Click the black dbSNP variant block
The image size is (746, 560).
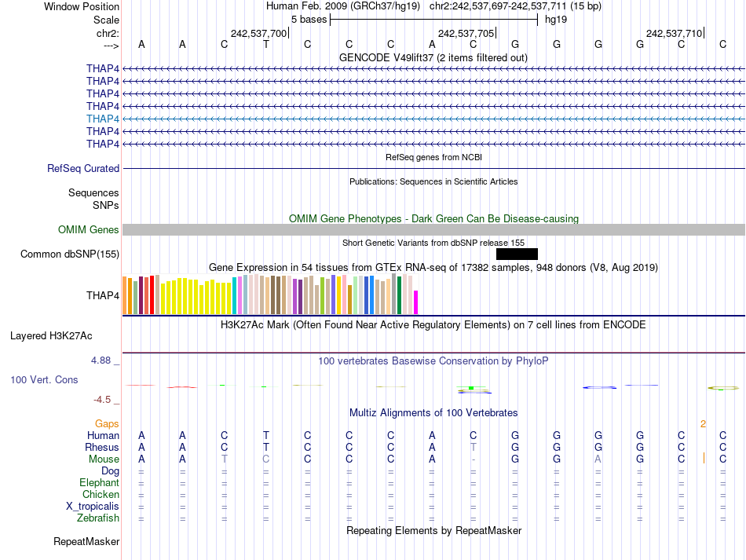pos(517,254)
